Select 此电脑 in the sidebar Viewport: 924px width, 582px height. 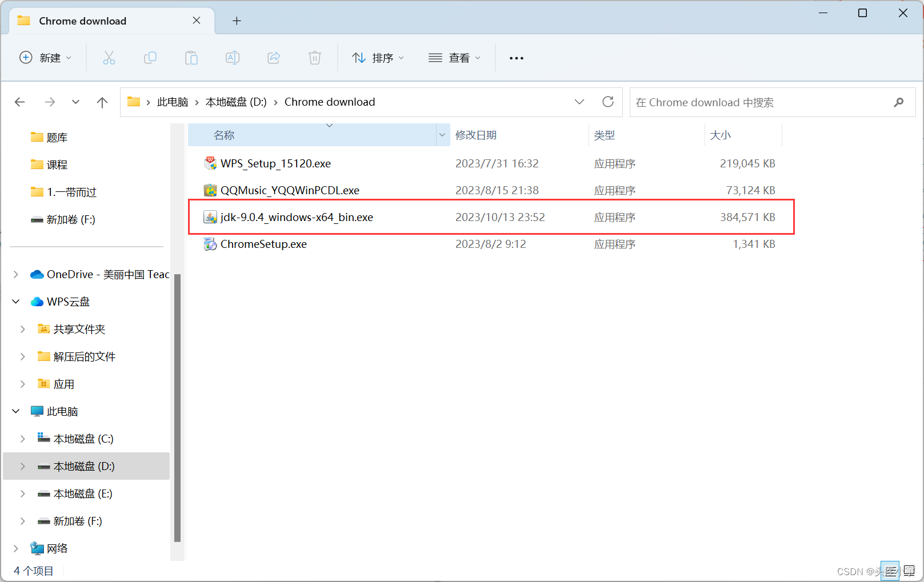click(54, 411)
